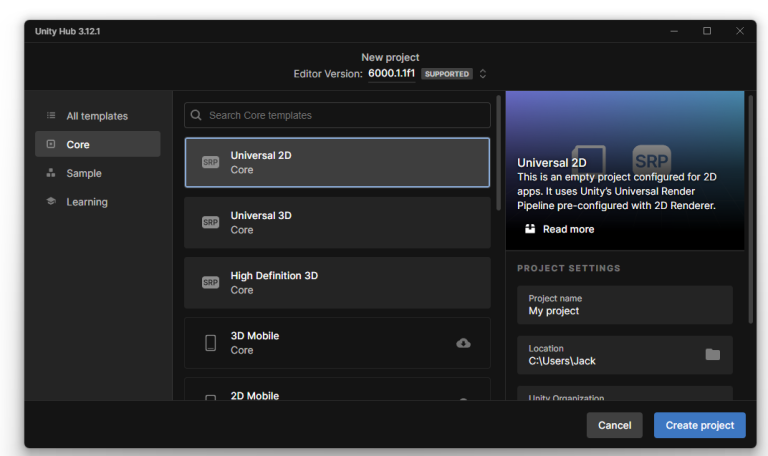
Task: Open the Learning templates category
Action: pos(87,202)
